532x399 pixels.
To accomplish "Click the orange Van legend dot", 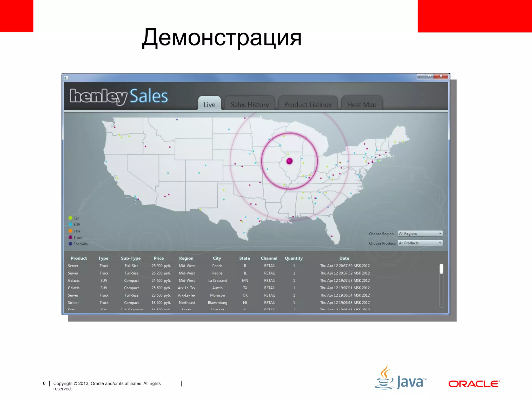I will (x=70, y=231).
